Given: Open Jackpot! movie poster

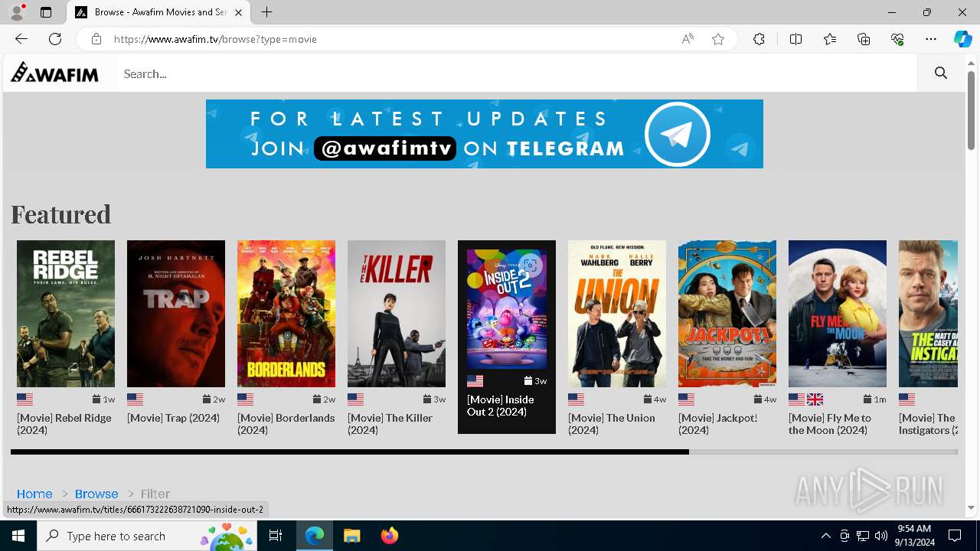Looking at the screenshot, I should [727, 314].
